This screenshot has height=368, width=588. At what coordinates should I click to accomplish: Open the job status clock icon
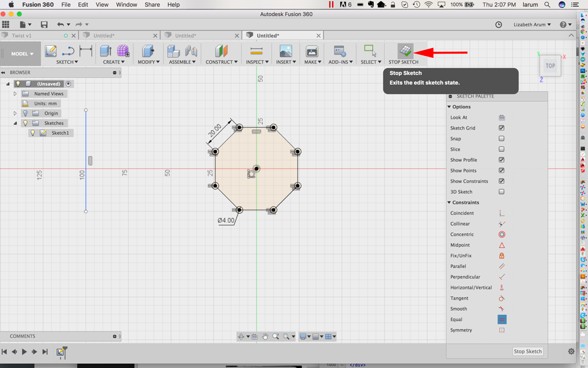pos(499,24)
